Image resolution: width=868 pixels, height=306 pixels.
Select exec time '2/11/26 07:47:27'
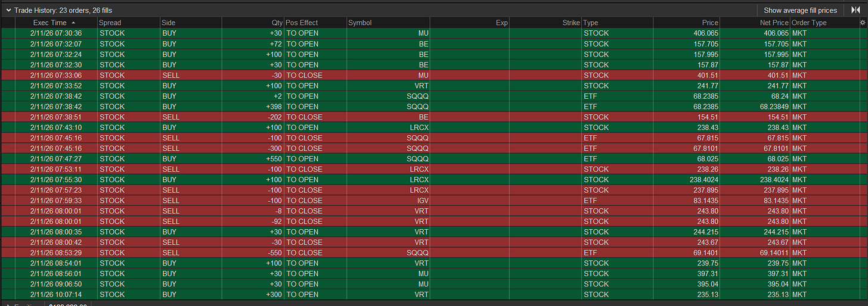(55, 158)
